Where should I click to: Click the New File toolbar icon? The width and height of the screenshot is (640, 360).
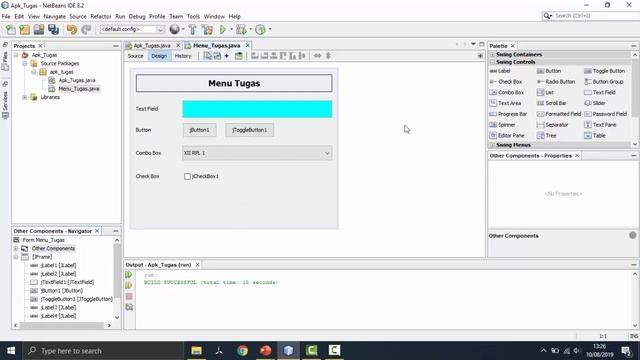[x=11, y=29]
